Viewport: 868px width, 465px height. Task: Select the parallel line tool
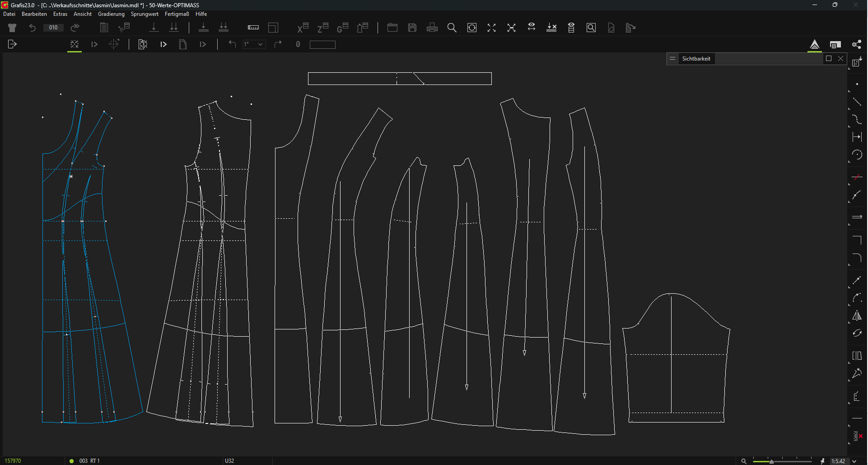point(857,217)
